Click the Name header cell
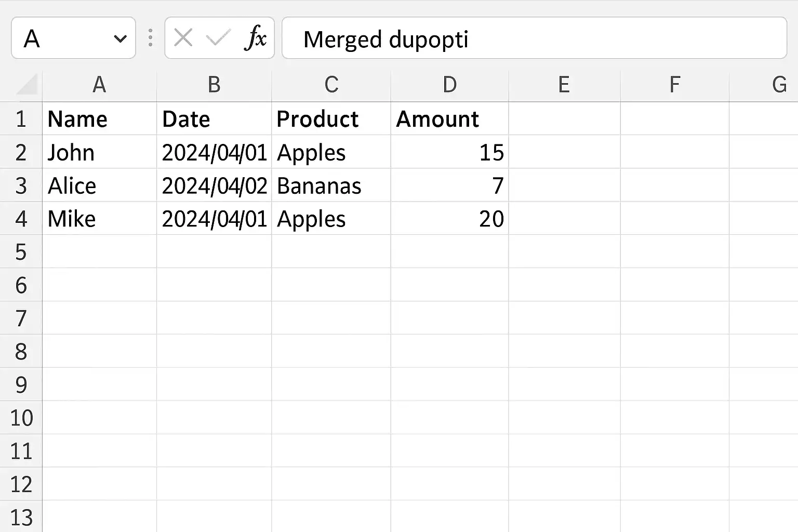Screen dimensions: 798x532 (x=99, y=119)
